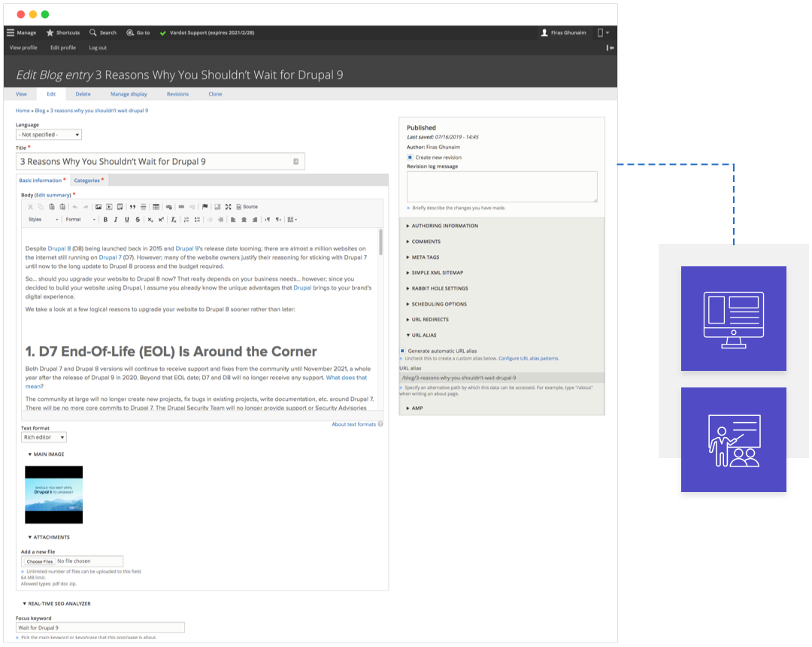Click the Copy icon in editor toolbar

point(41,207)
